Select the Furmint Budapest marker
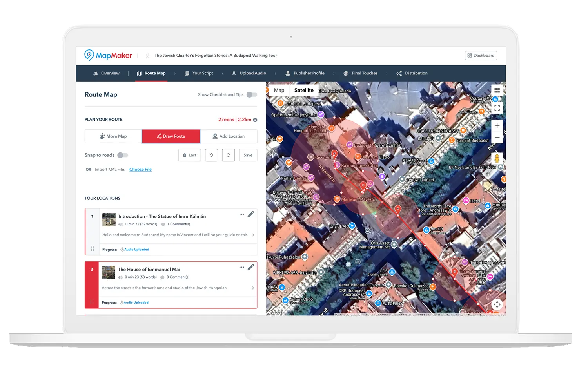 click(452, 140)
